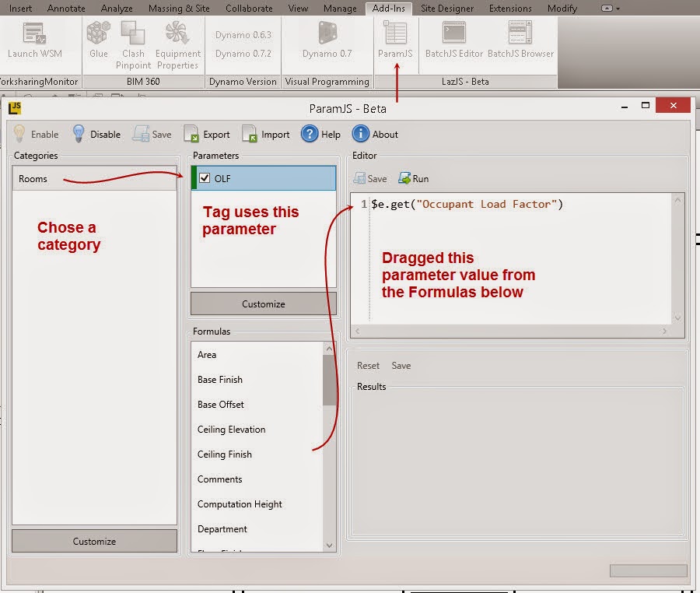The height and width of the screenshot is (593, 700).
Task: Click editor horizontal scroll left arrow
Action: (x=357, y=331)
